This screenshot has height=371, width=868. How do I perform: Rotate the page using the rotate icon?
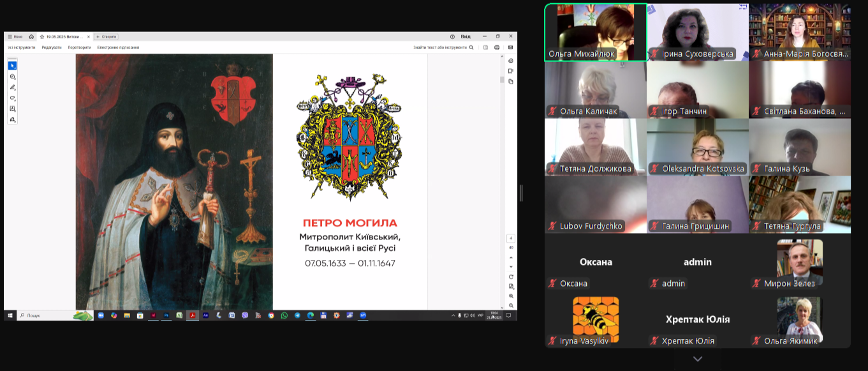[x=511, y=276]
